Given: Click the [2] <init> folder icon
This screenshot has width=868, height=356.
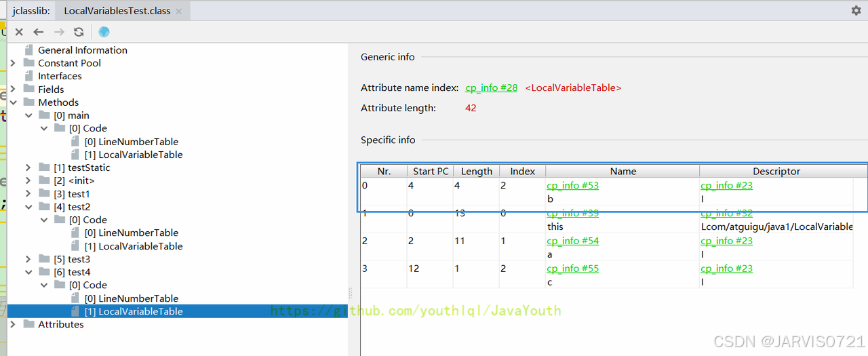Looking at the screenshot, I should point(44,180).
